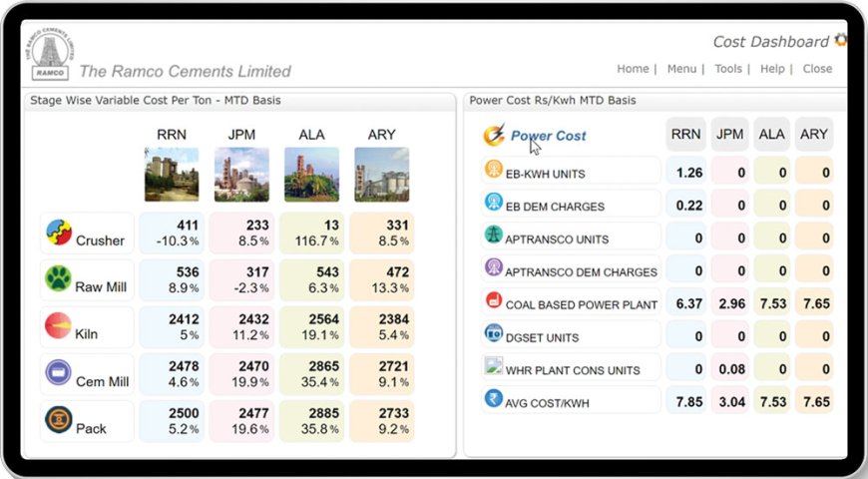The height and width of the screenshot is (479, 868).
Task: Click the Crusher puzzle icon
Action: 59,233
